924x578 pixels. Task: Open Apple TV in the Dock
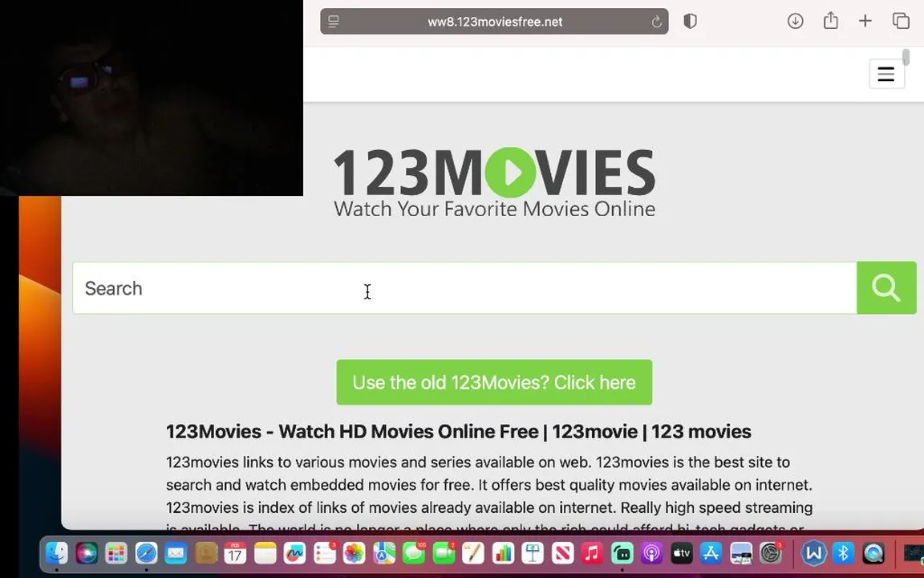[682, 553]
